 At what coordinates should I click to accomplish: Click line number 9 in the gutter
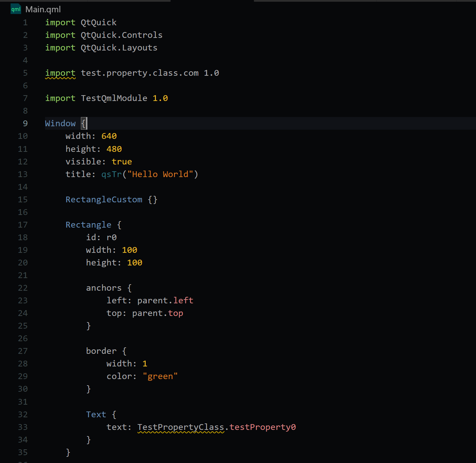25,124
